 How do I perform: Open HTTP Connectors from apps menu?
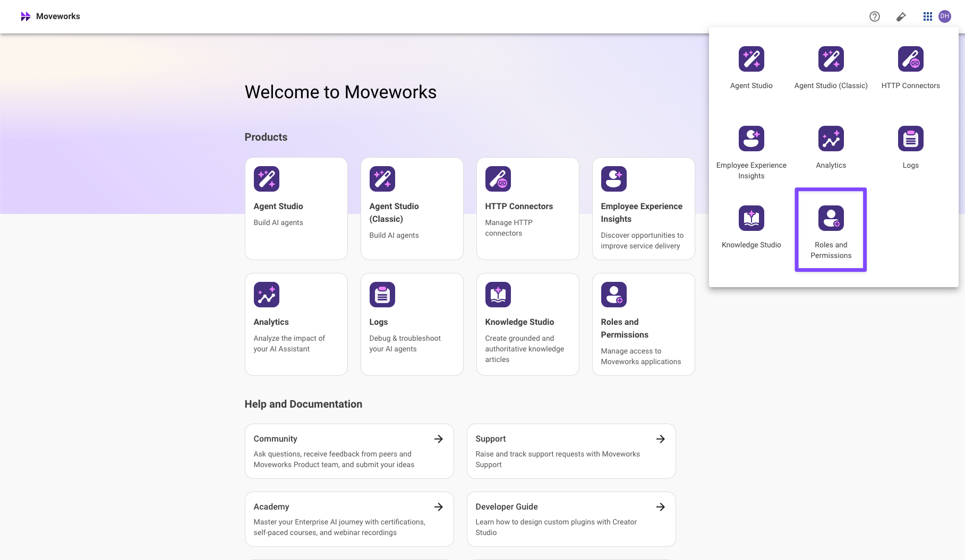[911, 68]
